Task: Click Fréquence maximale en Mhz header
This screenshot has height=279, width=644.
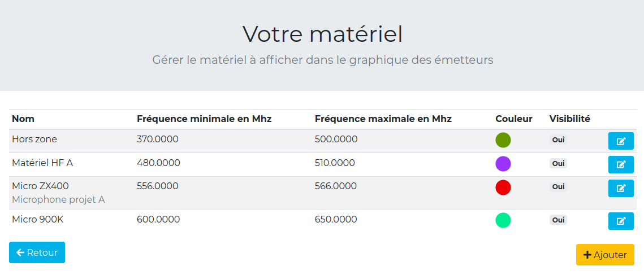Action: [x=383, y=119]
